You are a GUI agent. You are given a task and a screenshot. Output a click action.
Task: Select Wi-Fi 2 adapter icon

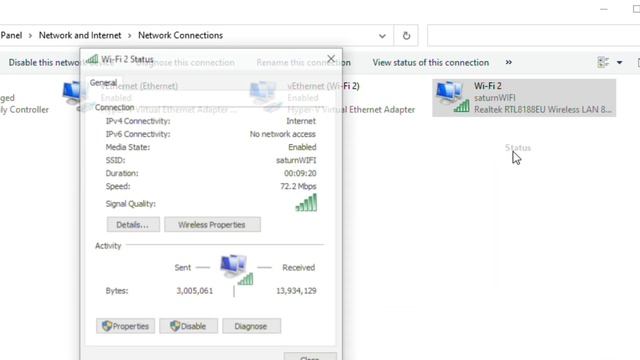452,97
